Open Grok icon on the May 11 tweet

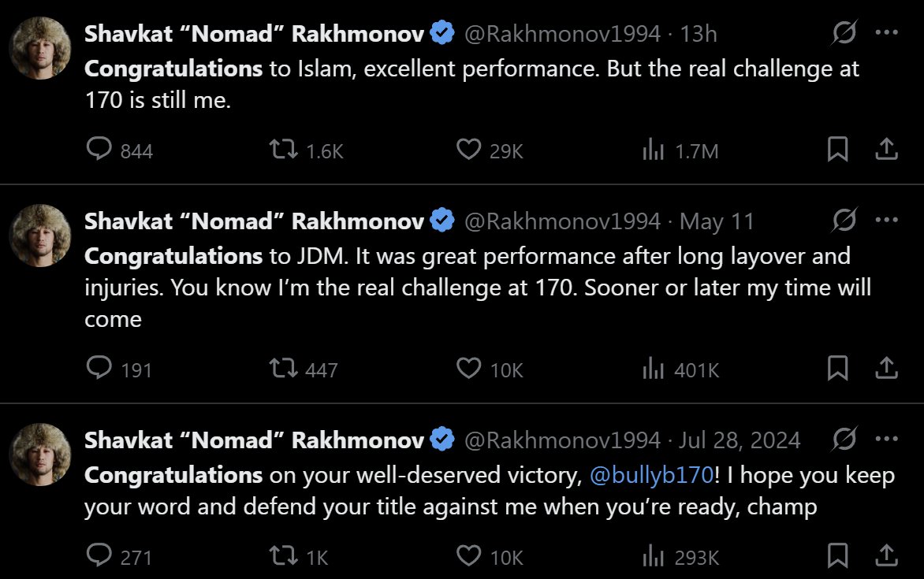tap(844, 221)
